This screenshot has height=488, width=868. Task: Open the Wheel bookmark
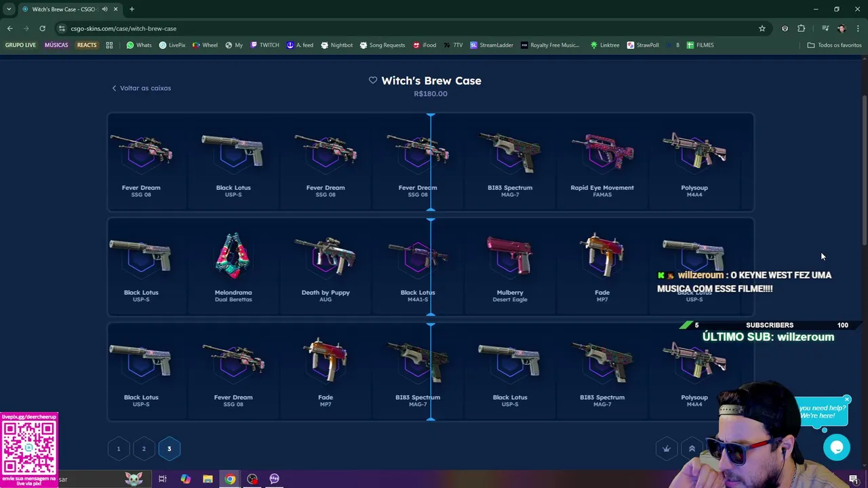205,45
